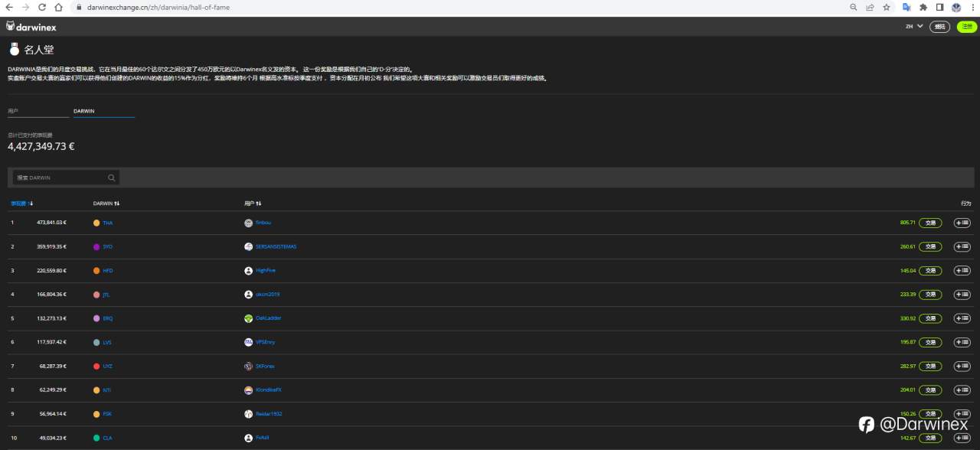Click the avatar of user OakLadder
980x450 pixels.
pos(248,318)
